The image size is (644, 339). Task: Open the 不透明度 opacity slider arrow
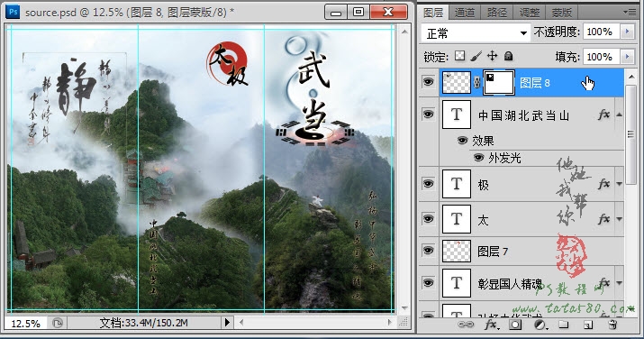(627, 32)
